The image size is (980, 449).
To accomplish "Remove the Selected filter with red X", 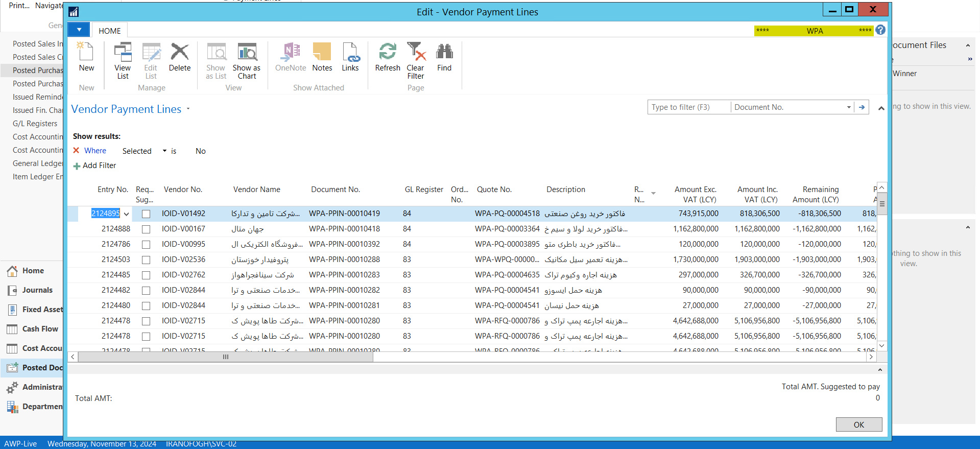I will coord(76,150).
